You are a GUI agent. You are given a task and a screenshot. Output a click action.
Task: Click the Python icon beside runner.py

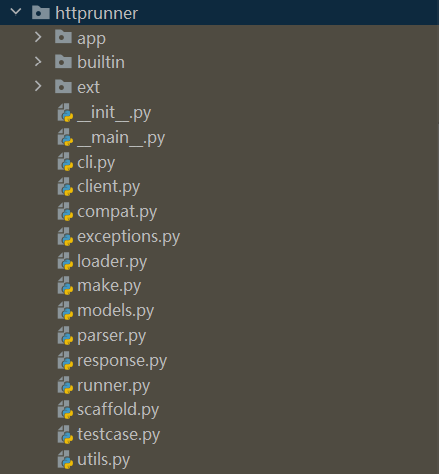[x=65, y=385]
